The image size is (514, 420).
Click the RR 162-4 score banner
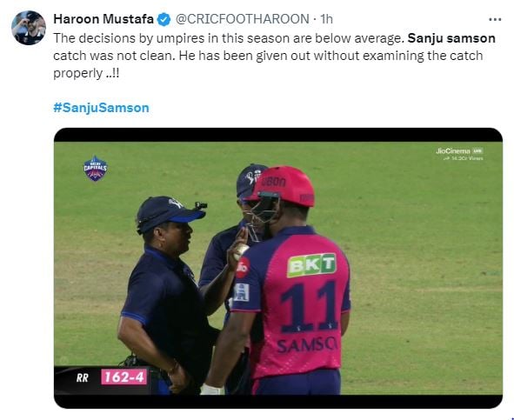tap(103, 377)
